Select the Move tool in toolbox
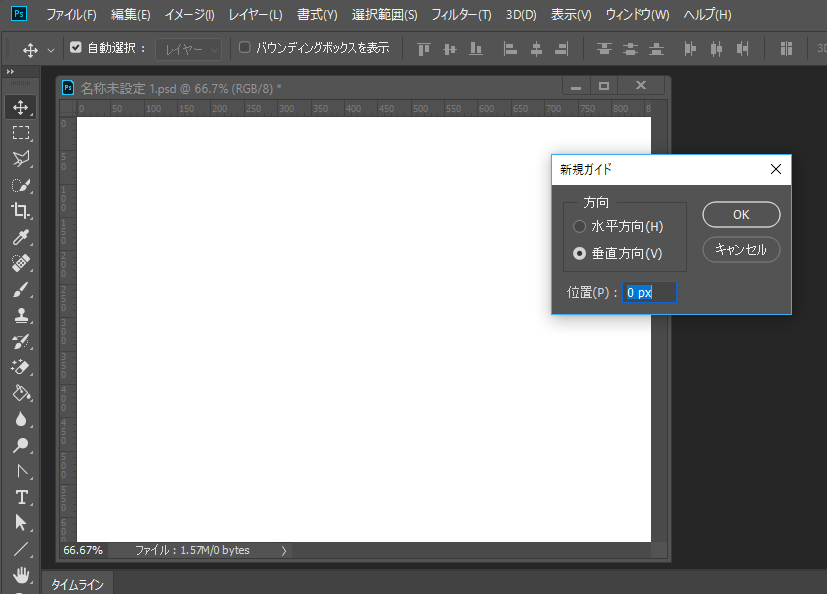This screenshot has height=594, width=827. [x=21, y=107]
